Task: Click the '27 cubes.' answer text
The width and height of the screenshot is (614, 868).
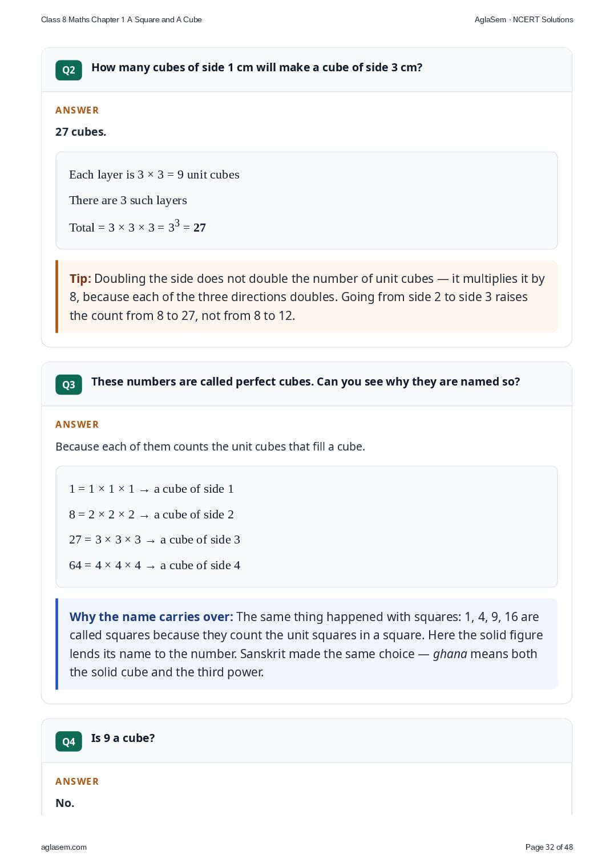Action: 80,132
